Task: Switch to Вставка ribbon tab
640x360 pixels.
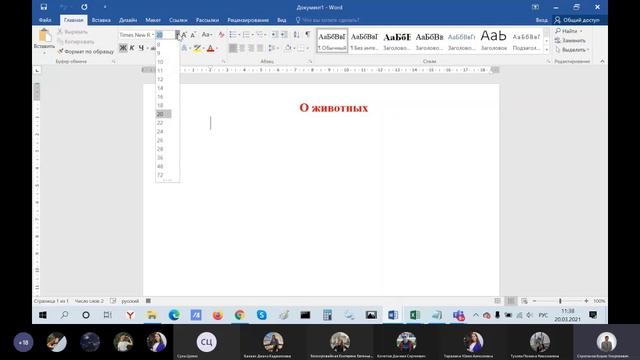Action: (x=101, y=20)
